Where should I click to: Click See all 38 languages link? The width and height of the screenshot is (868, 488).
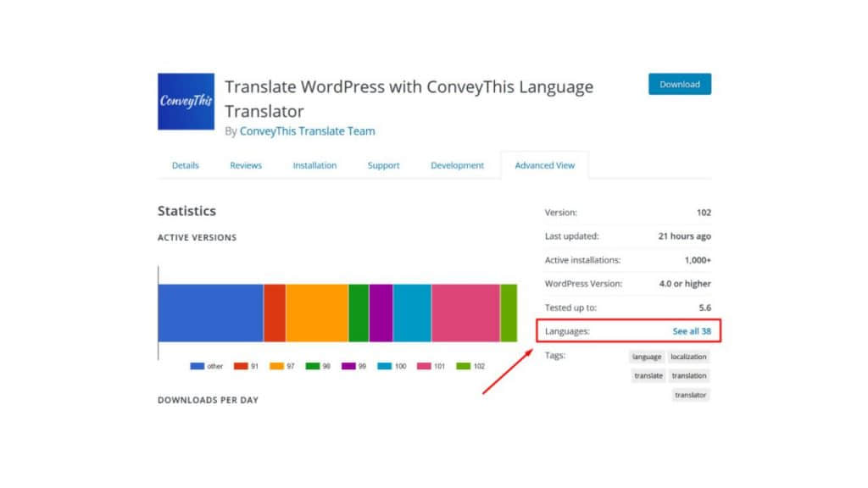click(x=692, y=331)
